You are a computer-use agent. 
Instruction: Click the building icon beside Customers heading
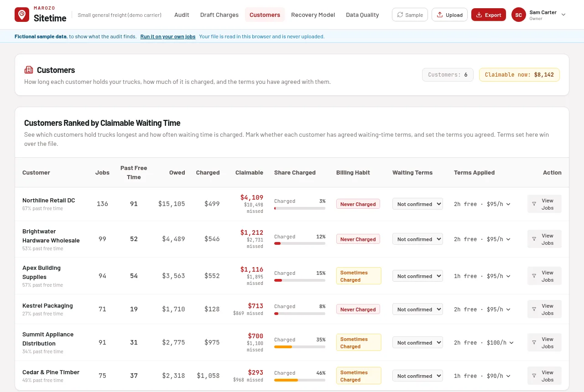[29, 70]
